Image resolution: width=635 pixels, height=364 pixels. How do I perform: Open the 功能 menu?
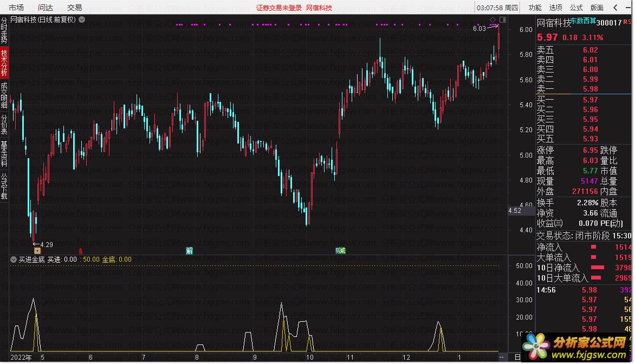535,7
